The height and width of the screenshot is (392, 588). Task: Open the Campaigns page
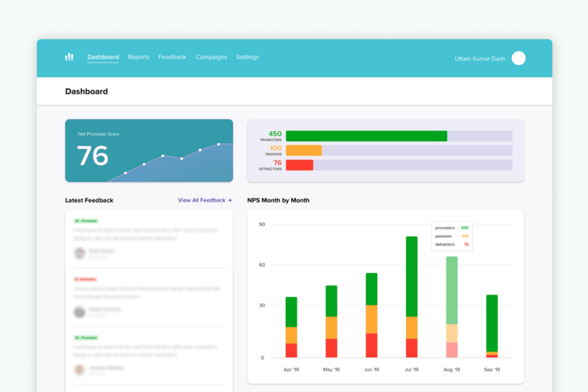(x=211, y=57)
